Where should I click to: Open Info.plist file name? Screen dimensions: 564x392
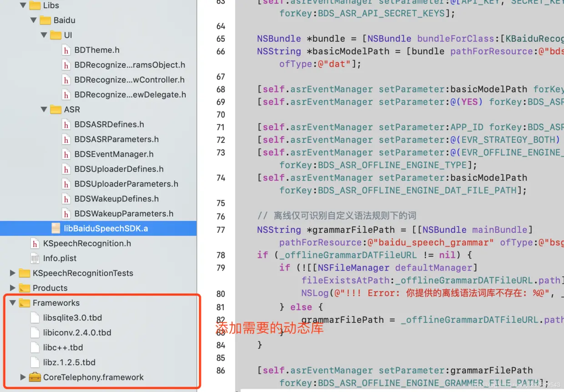(60, 258)
